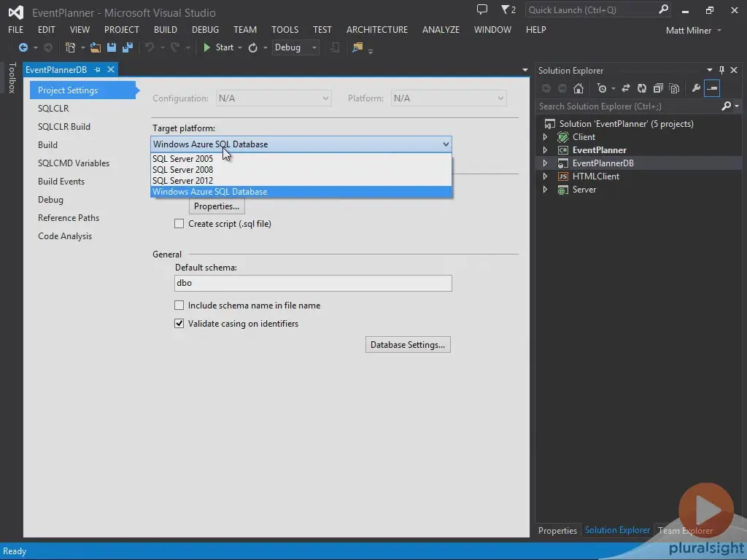
Task: Click the Pending Changes Filter clock icon
Action: (x=602, y=88)
